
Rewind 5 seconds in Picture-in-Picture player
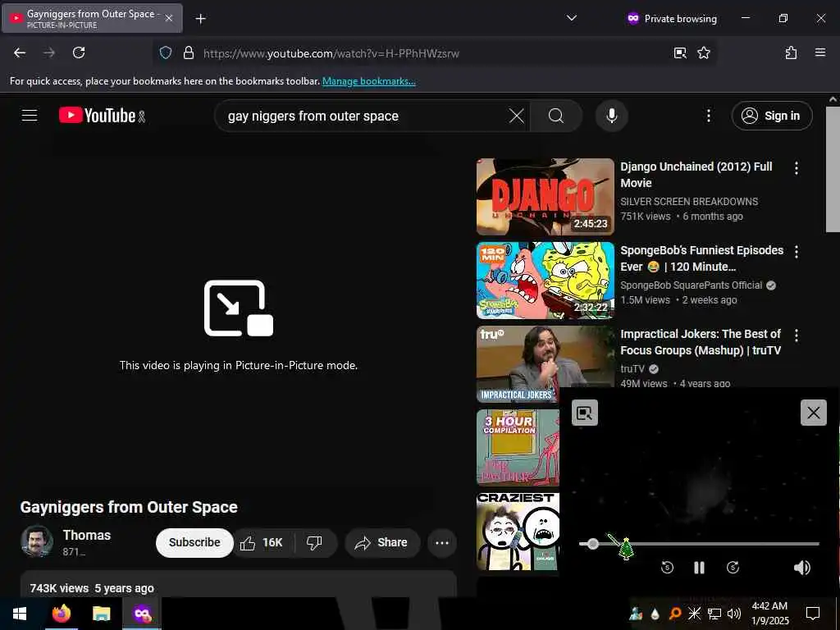(667, 568)
